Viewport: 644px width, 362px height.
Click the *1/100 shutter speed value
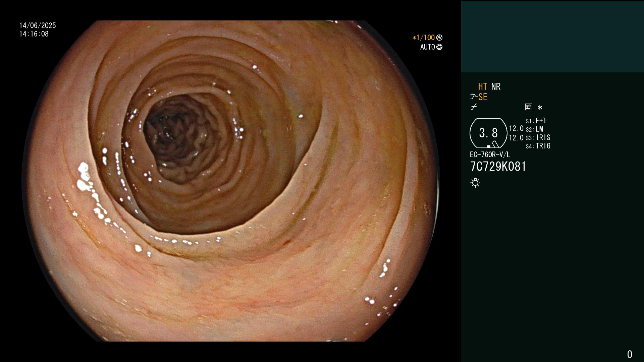[x=423, y=38]
